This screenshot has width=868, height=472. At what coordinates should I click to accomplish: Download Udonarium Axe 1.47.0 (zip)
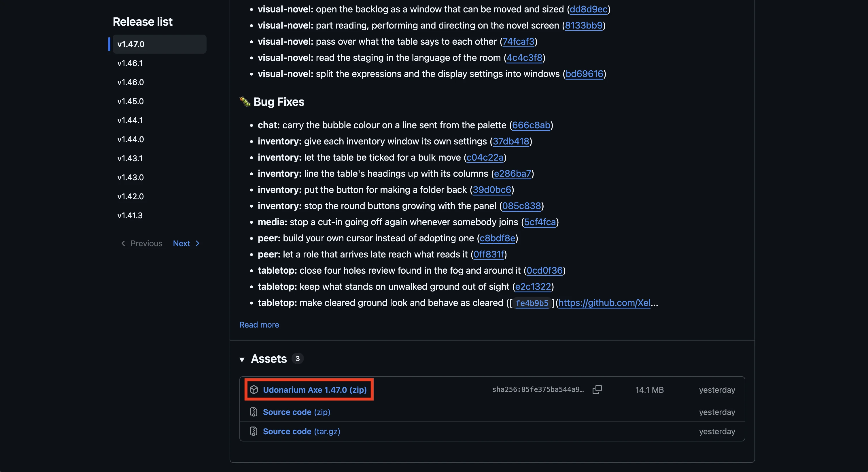tap(315, 390)
